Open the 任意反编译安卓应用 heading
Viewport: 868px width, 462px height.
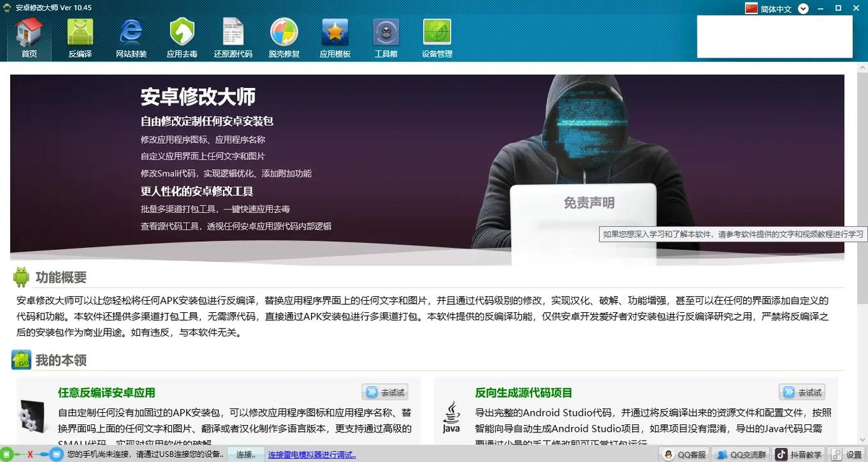click(x=106, y=393)
